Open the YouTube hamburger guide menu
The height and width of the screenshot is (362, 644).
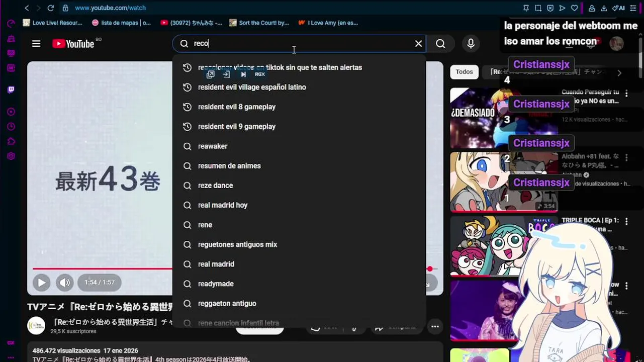click(36, 44)
